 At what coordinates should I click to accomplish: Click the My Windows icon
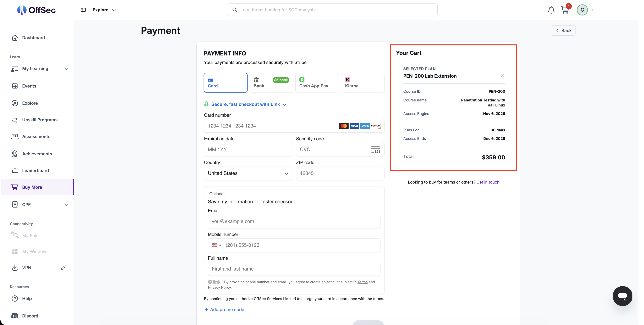click(x=15, y=251)
